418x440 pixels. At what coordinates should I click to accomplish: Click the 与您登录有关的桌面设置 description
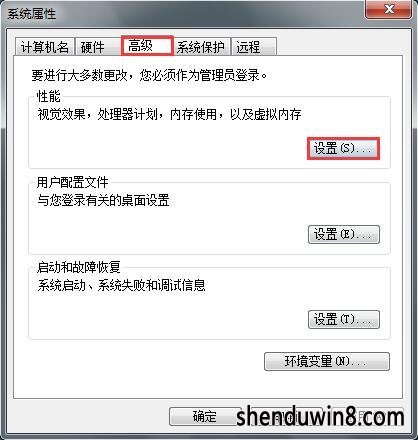(x=103, y=200)
